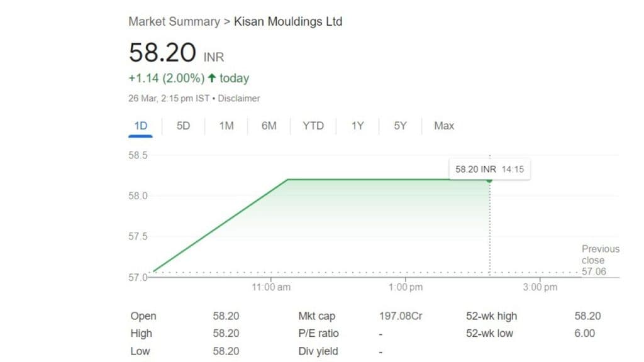Click the green up arrow icon
The width and height of the screenshot is (644, 362).
212,79
